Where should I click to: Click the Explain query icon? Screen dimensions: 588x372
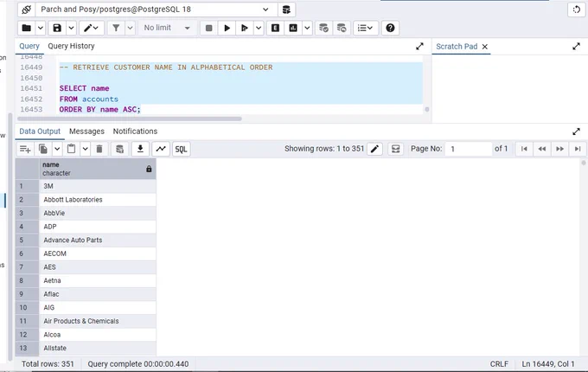(x=275, y=28)
